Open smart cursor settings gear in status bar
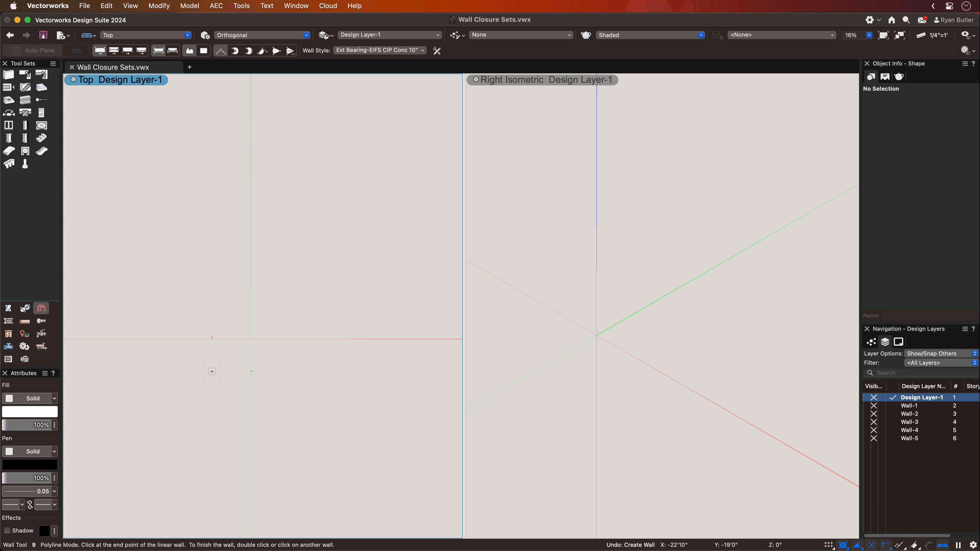The height and width of the screenshot is (551, 980). coord(973,545)
